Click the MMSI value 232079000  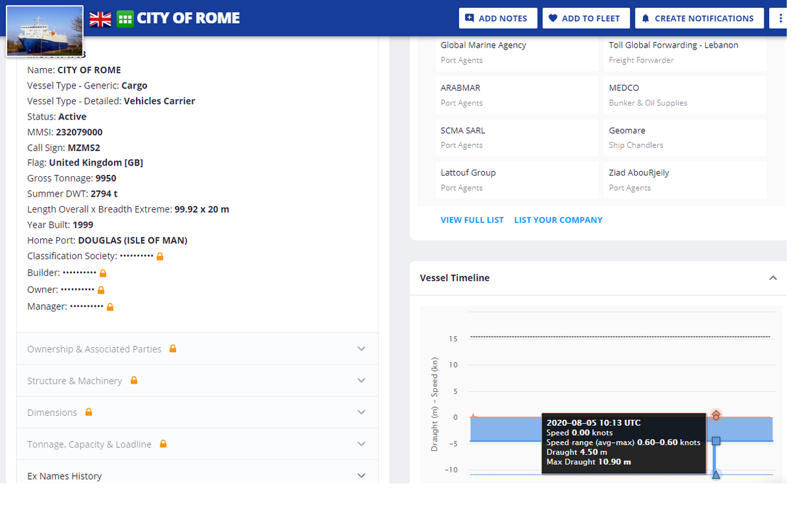[79, 132]
